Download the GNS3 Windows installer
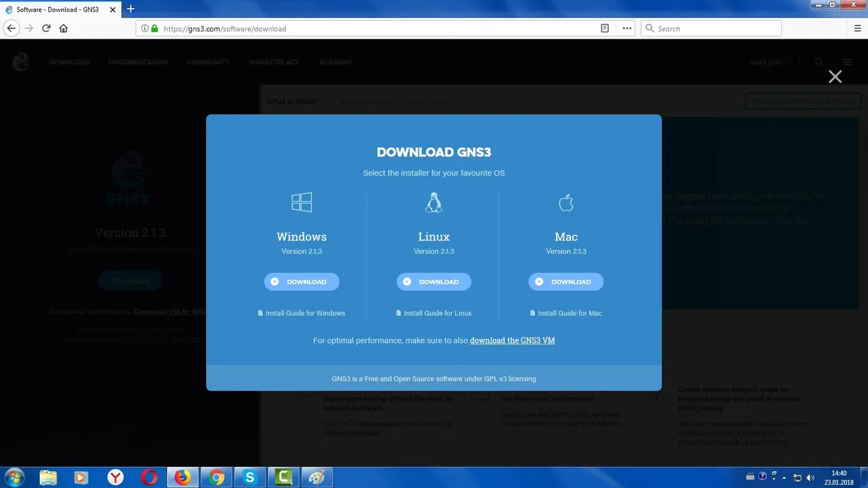 [x=302, y=281]
